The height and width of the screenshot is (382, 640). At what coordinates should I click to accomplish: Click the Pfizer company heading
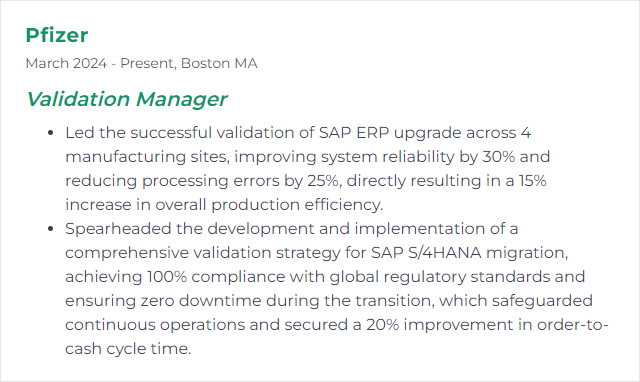tap(57, 35)
